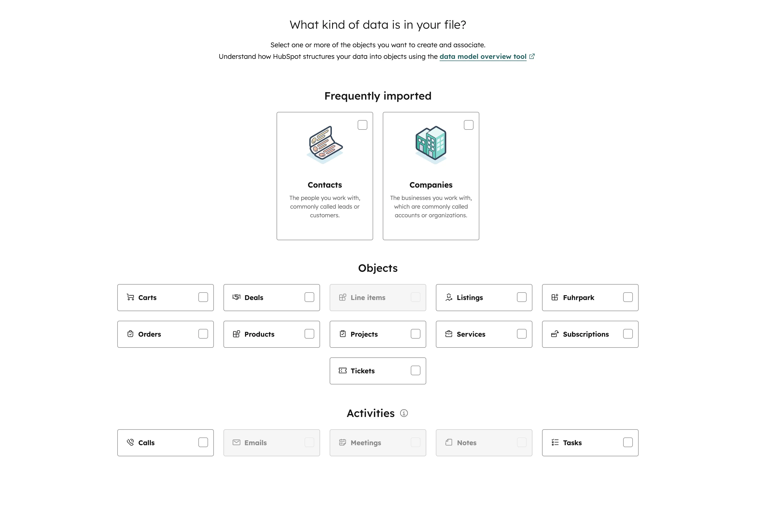Select the Projects checkbox
This screenshot has width=767, height=532.
pyautogui.click(x=415, y=334)
